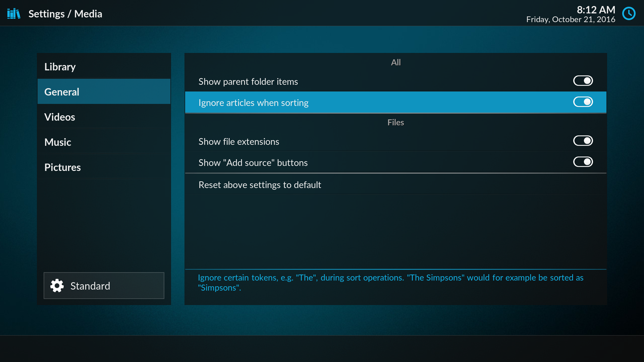Click the Settings / Media title
The width and height of the screenshot is (644, 362).
pyautogui.click(x=65, y=14)
